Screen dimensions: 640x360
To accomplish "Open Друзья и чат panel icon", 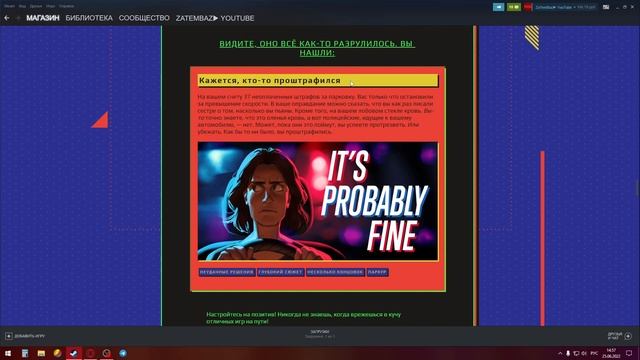I will click(628, 336).
